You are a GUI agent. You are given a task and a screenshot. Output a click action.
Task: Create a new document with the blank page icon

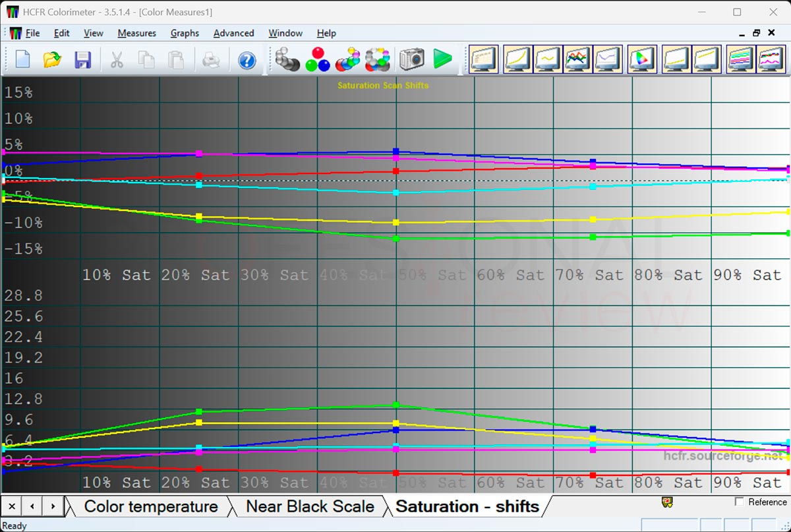pyautogui.click(x=22, y=59)
